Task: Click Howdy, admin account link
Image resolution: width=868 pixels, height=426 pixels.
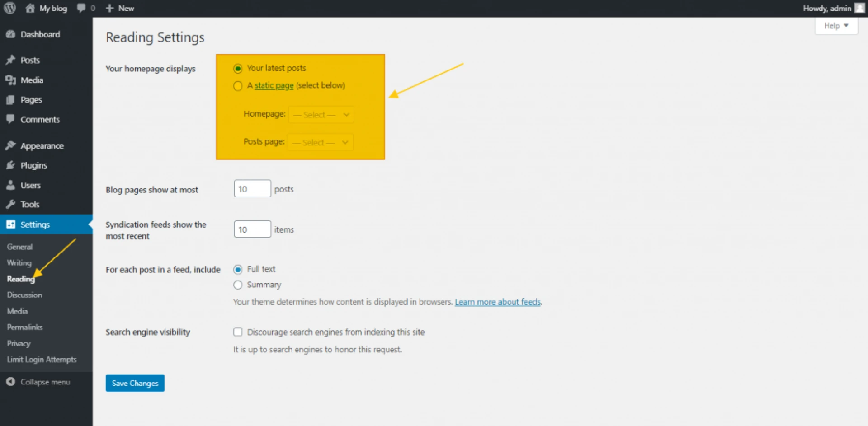Action: pyautogui.click(x=827, y=8)
